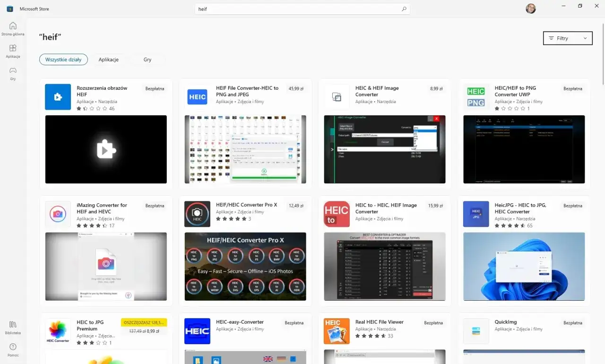This screenshot has height=364, width=605.
Task: Play the Rozszerzenia obrazów HEIF preview video
Action: click(105, 149)
